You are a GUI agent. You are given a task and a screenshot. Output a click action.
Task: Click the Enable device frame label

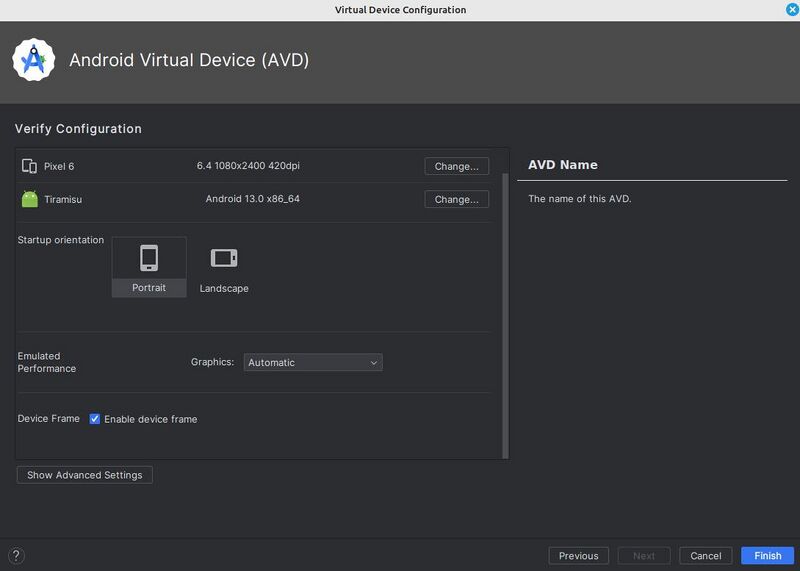[x=151, y=419]
